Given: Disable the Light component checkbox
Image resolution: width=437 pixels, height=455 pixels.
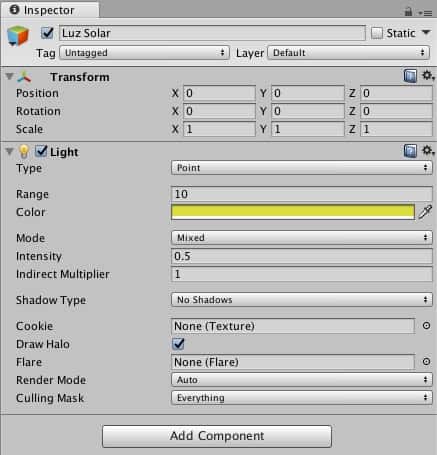Looking at the screenshot, I should (x=41, y=151).
